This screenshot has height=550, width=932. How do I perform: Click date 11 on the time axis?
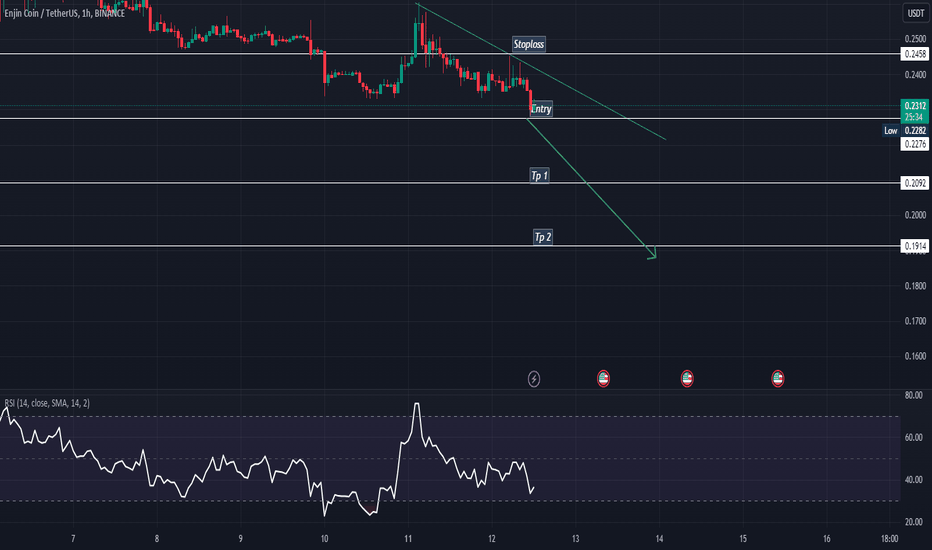408,539
